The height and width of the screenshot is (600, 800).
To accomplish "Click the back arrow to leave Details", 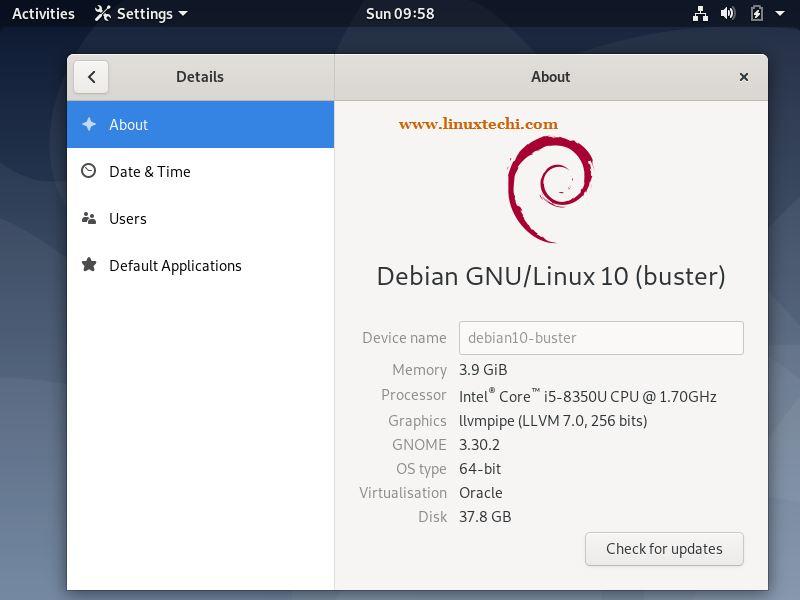I will [x=91, y=76].
